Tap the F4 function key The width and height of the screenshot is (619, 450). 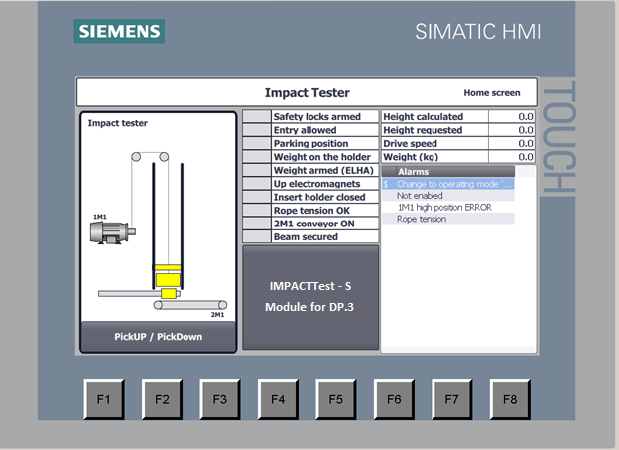(x=278, y=399)
